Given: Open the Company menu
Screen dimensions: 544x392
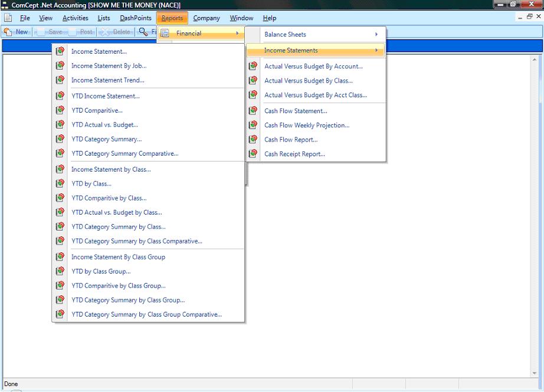Looking at the screenshot, I should tap(207, 18).
